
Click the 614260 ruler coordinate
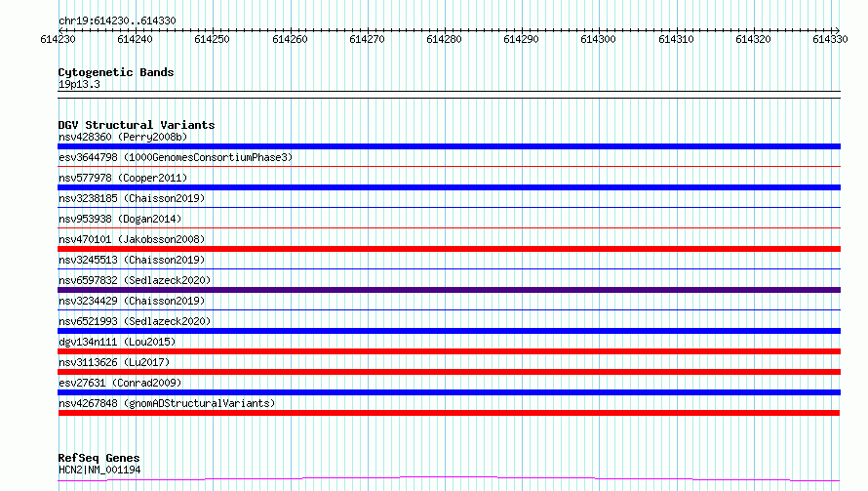pos(290,39)
